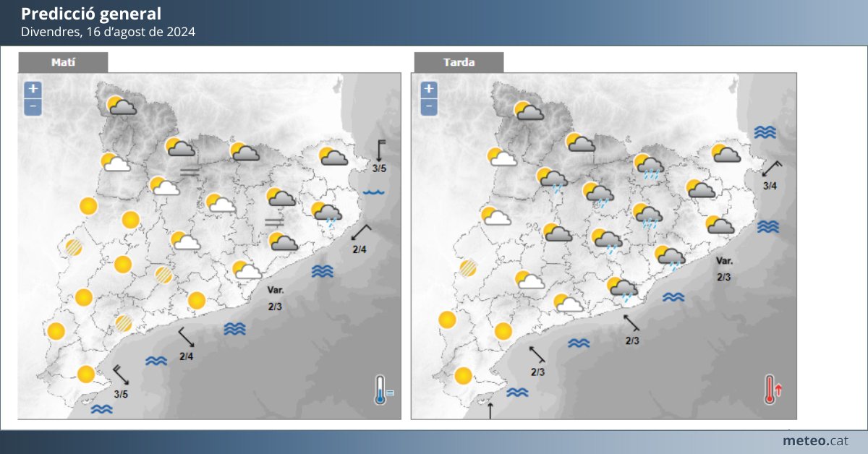Click the blue stable-temperature thermometer icon
Image resolution: width=868 pixels, height=454 pixels.
pos(383,390)
